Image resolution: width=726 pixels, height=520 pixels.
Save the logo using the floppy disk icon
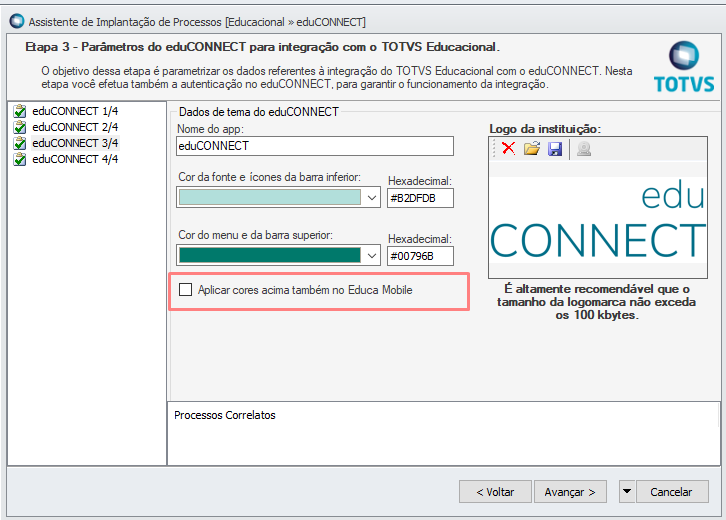tap(555, 149)
